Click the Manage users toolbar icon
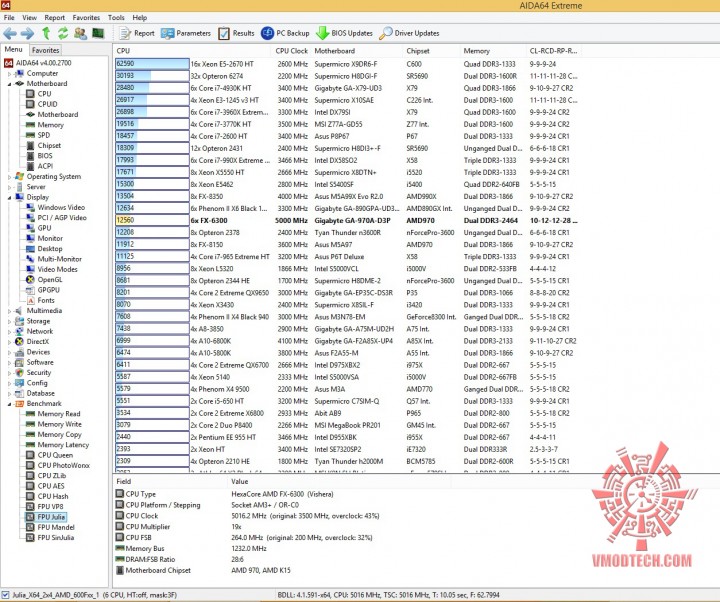 80,33
